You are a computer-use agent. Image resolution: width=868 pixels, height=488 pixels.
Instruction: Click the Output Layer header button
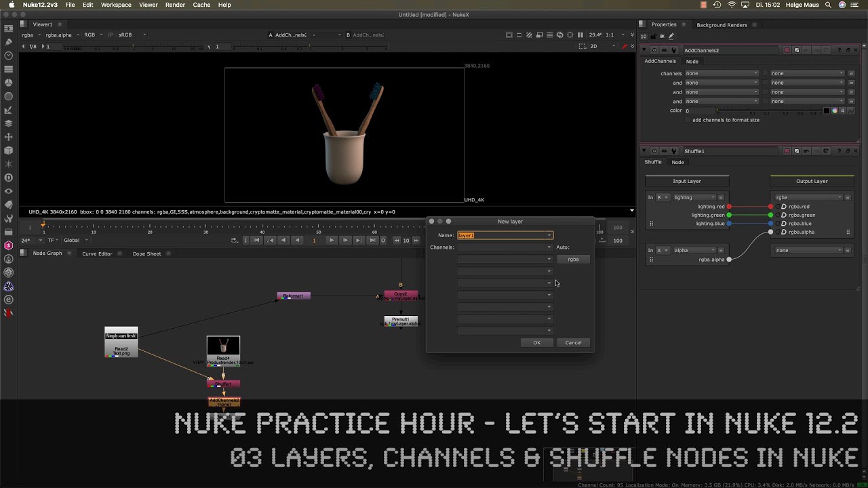click(x=812, y=181)
